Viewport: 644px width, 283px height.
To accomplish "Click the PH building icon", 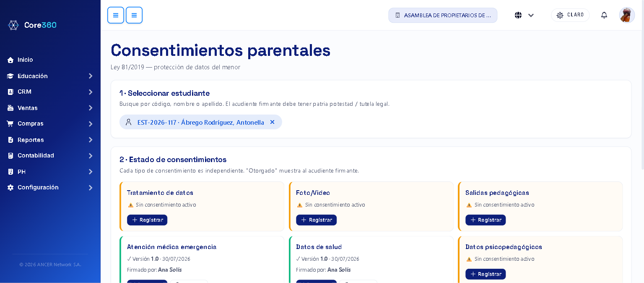I will [x=10, y=172].
